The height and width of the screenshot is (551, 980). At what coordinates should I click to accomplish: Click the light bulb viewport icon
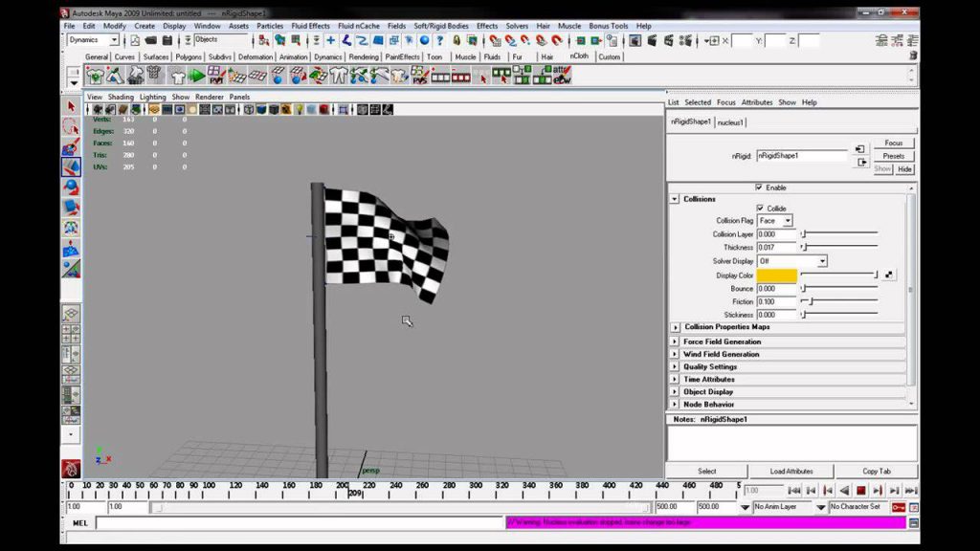click(299, 110)
